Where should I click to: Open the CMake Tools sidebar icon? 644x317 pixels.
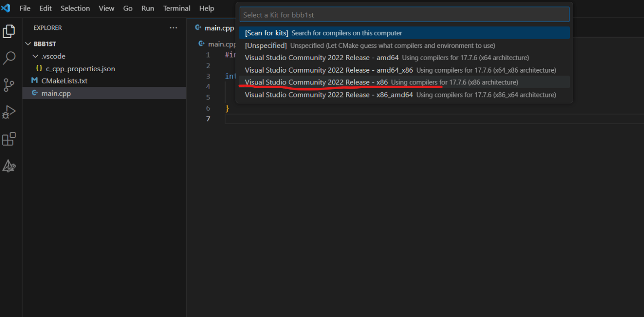point(9,166)
